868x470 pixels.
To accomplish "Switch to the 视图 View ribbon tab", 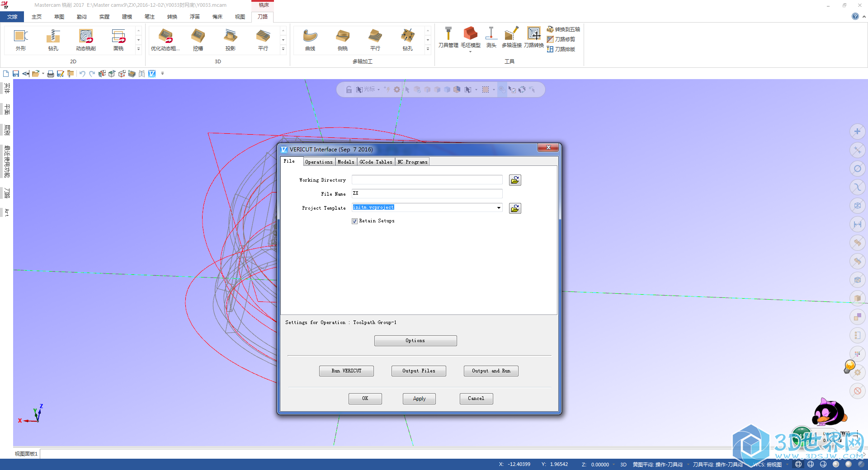I will point(240,17).
